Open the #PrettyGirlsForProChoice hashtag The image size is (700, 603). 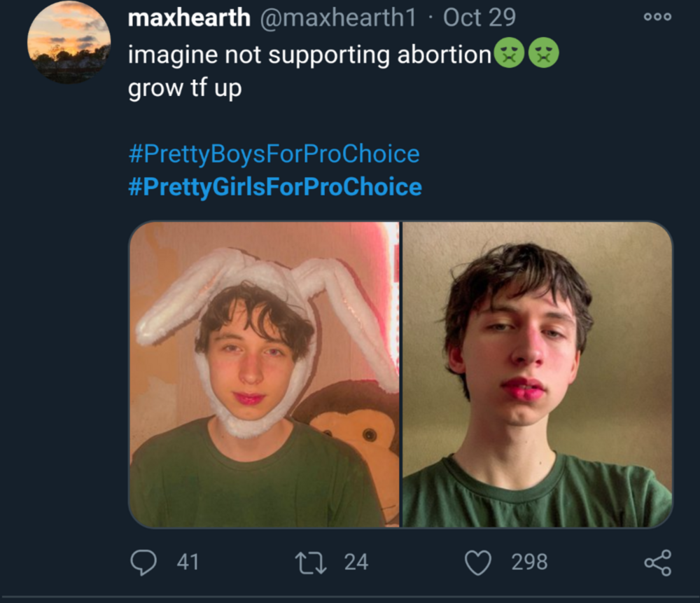coord(275,187)
